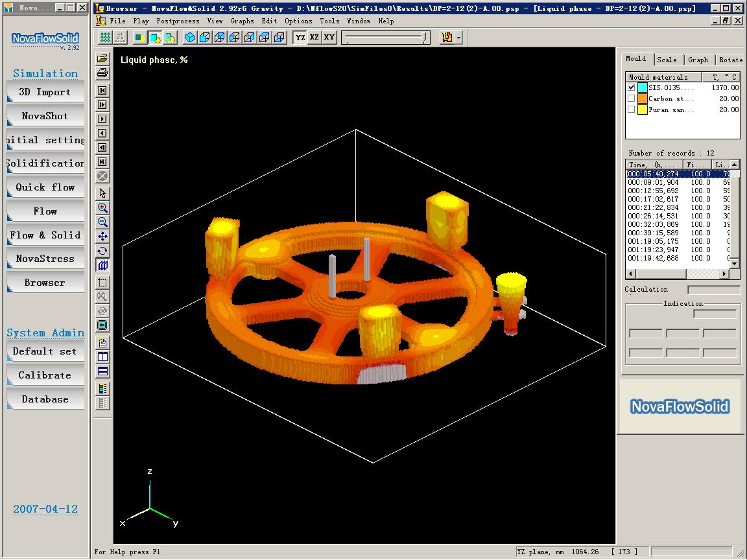747x560 pixels.
Task: Click the section plane position slider
Action: pos(386,38)
